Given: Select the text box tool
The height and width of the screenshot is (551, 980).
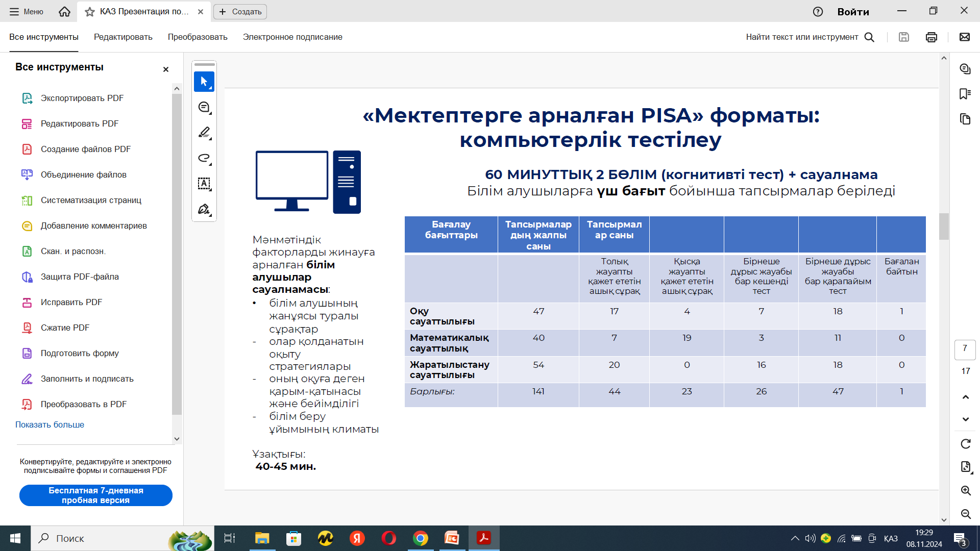Looking at the screenshot, I should 204,184.
